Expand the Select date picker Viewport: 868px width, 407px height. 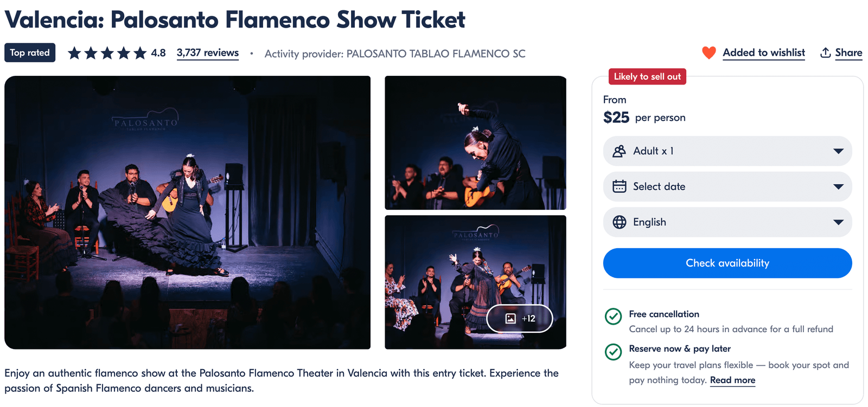click(727, 186)
